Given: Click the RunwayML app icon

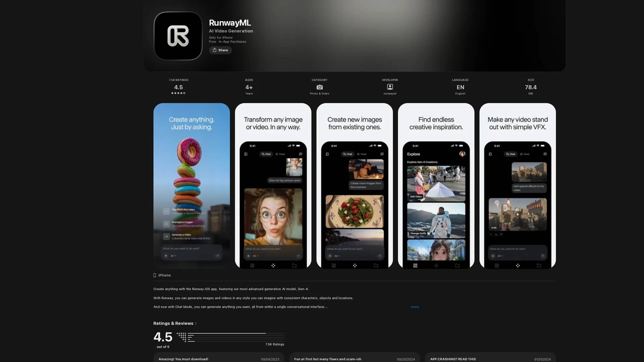Looking at the screenshot, I should coord(178,36).
